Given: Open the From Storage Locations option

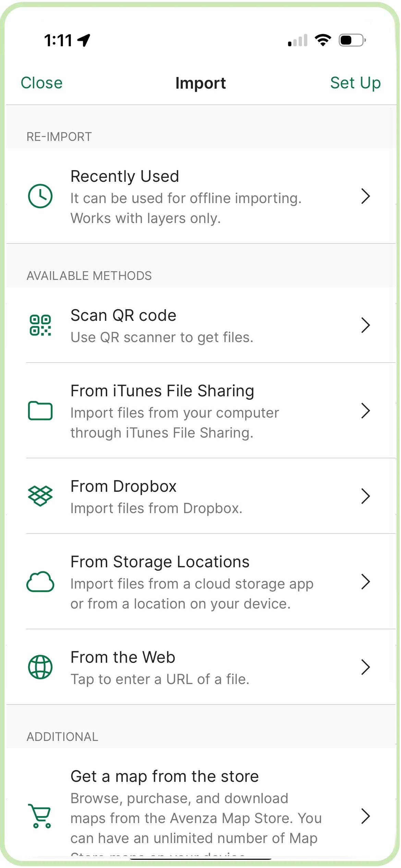Looking at the screenshot, I should coord(192,582).
